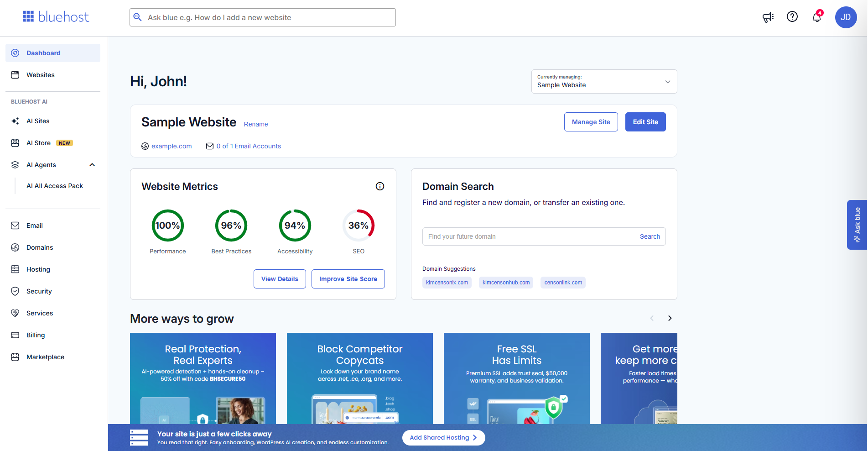Click the NEW badge next to AI Store
This screenshot has height=451, width=868.
click(x=64, y=143)
